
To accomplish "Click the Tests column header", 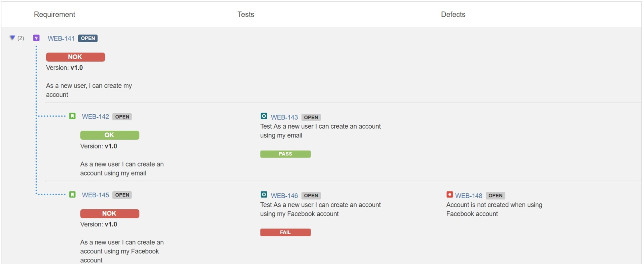I will point(246,14).
